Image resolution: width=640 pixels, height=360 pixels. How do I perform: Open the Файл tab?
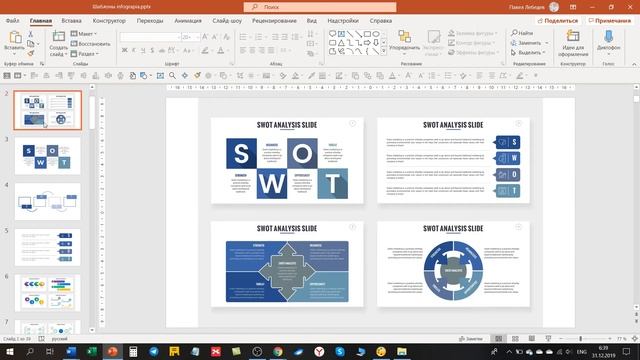13,20
